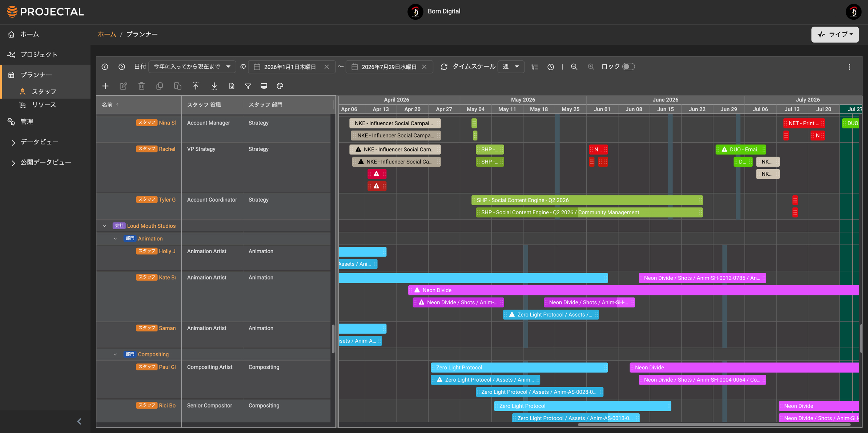Zoom in the timeline
868x433 pixels.
(591, 67)
